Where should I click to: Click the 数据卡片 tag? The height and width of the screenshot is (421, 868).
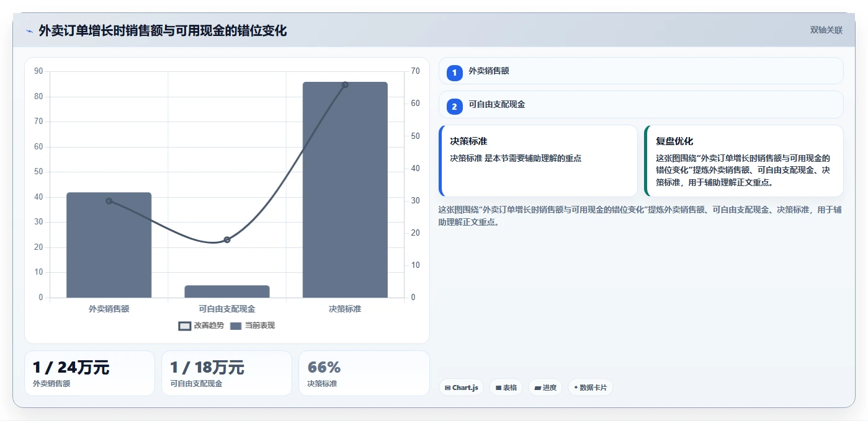click(x=590, y=388)
